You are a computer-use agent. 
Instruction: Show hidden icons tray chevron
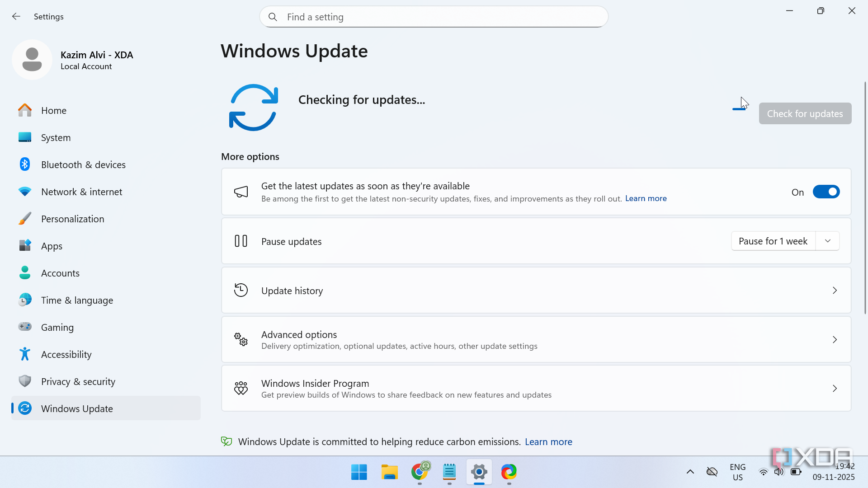click(690, 472)
